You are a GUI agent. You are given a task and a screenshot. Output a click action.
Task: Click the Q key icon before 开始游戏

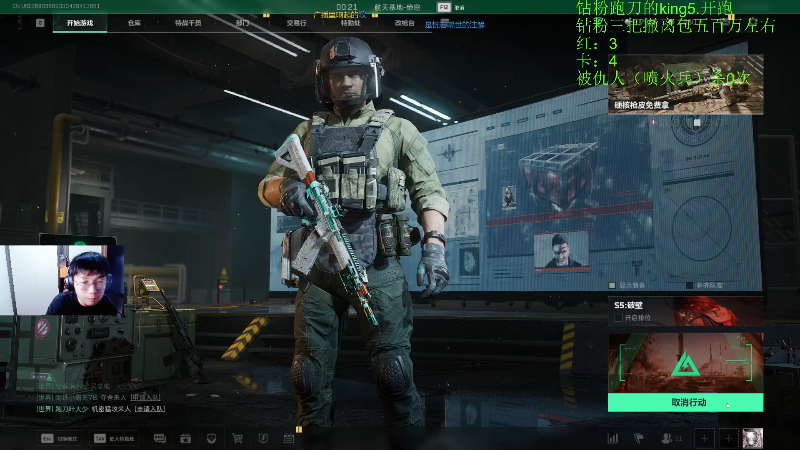[40, 23]
